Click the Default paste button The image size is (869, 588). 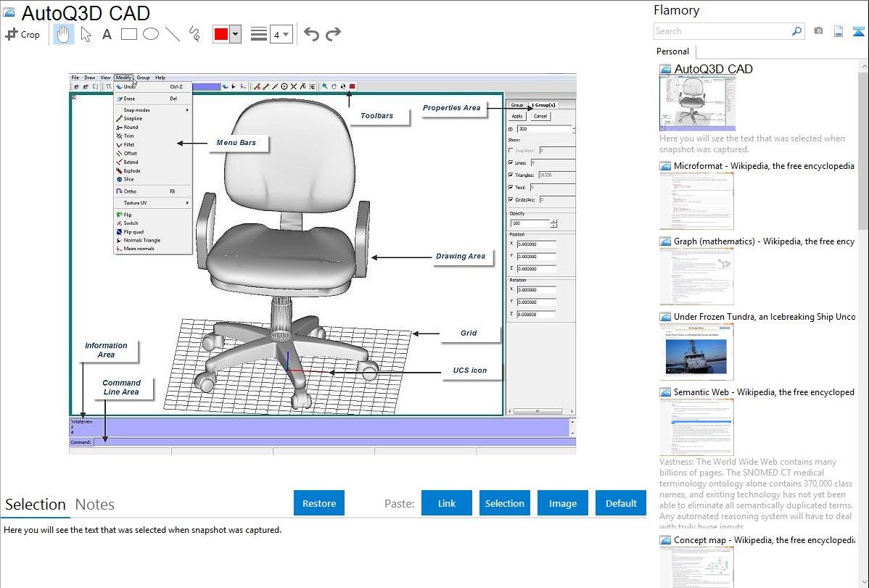(621, 503)
